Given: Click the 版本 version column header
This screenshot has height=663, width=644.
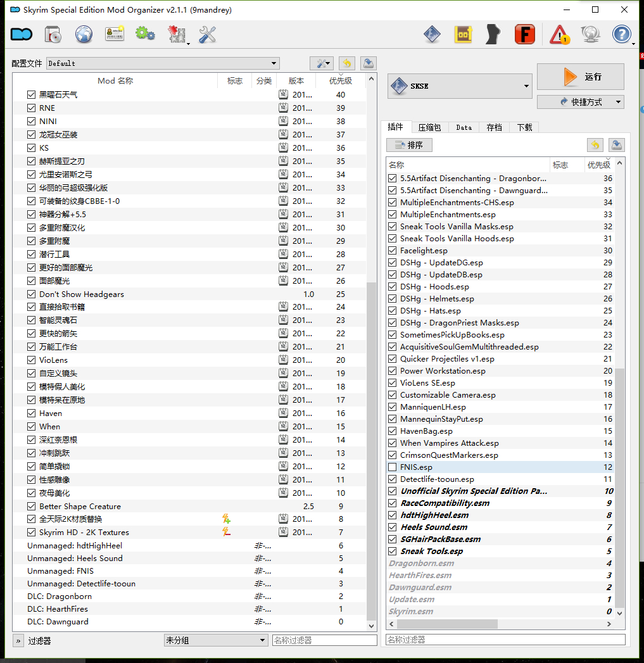Looking at the screenshot, I should (296, 81).
